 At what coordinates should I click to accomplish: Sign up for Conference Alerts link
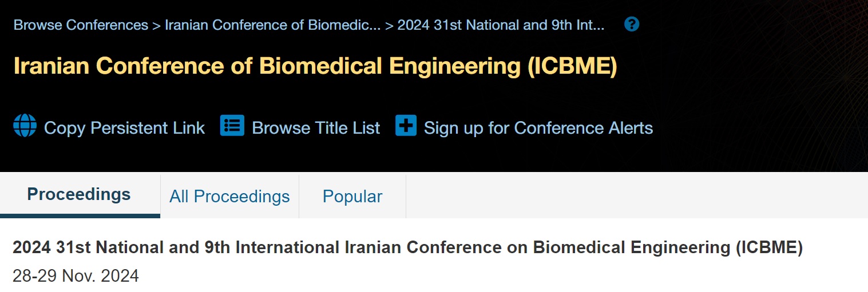(538, 127)
